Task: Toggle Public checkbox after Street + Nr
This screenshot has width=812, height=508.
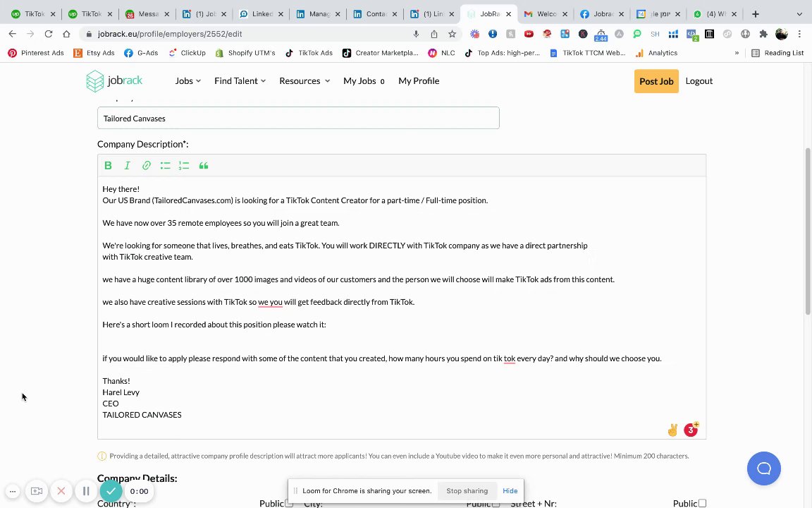Action: pos(702,503)
